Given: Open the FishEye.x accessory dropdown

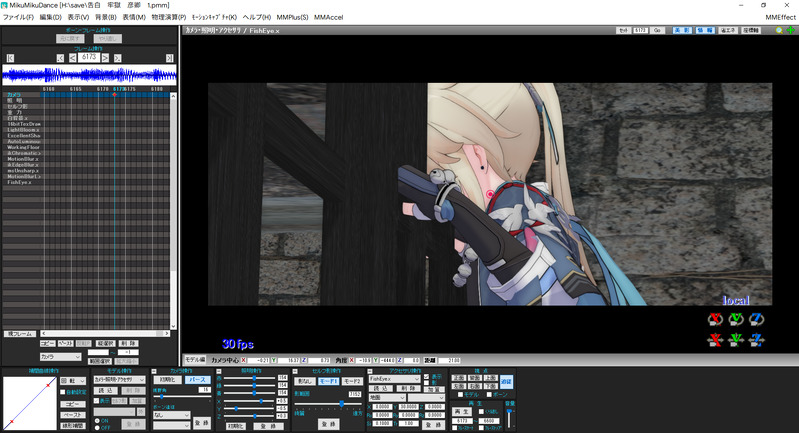Looking at the screenshot, I should click(x=394, y=380).
